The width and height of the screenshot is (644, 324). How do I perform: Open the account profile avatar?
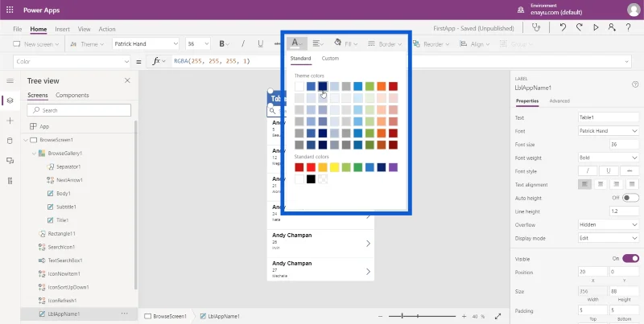[634, 10]
